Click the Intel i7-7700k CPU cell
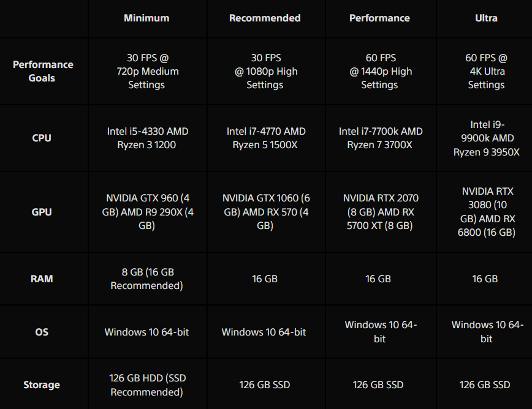The image size is (532, 409). (x=381, y=138)
